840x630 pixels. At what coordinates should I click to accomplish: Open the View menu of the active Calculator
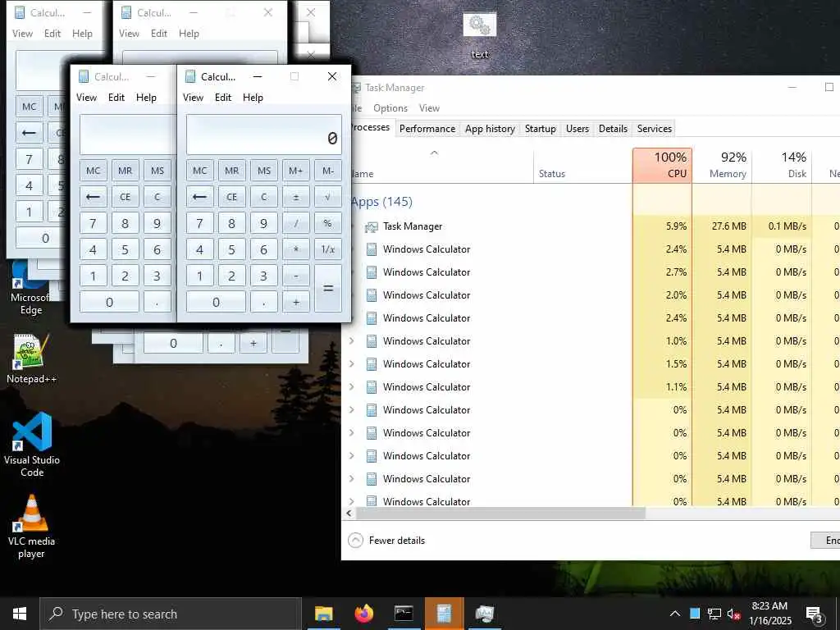click(x=193, y=98)
